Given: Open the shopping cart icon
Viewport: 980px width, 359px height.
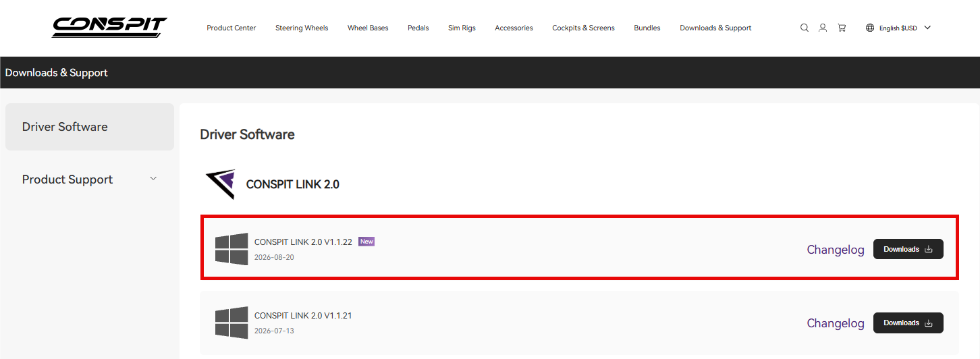Looking at the screenshot, I should pos(842,28).
